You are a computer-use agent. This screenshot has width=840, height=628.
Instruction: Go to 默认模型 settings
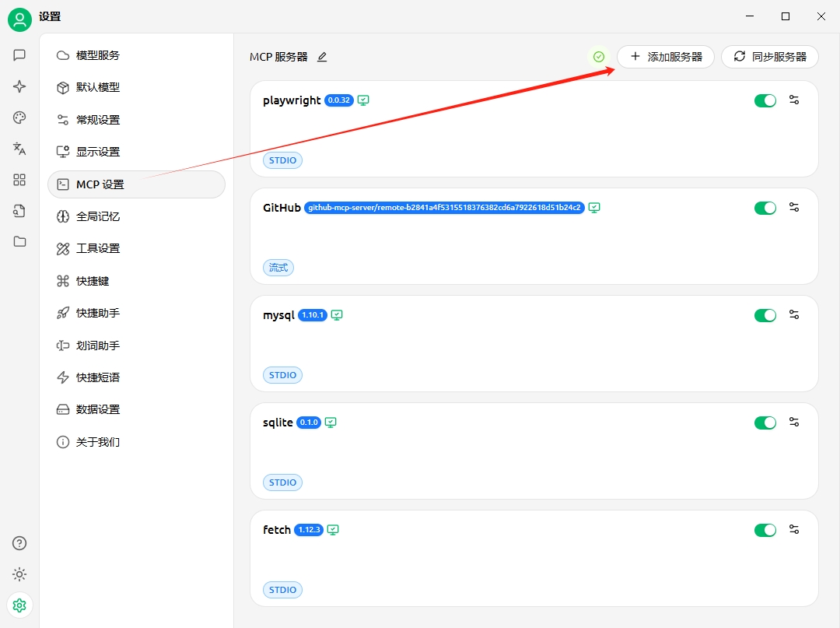pyautogui.click(x=137, y=87)
